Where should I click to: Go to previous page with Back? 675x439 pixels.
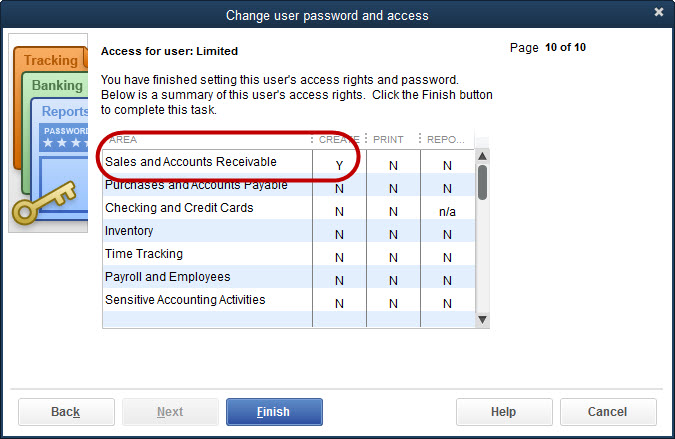(x=66, y=412)
